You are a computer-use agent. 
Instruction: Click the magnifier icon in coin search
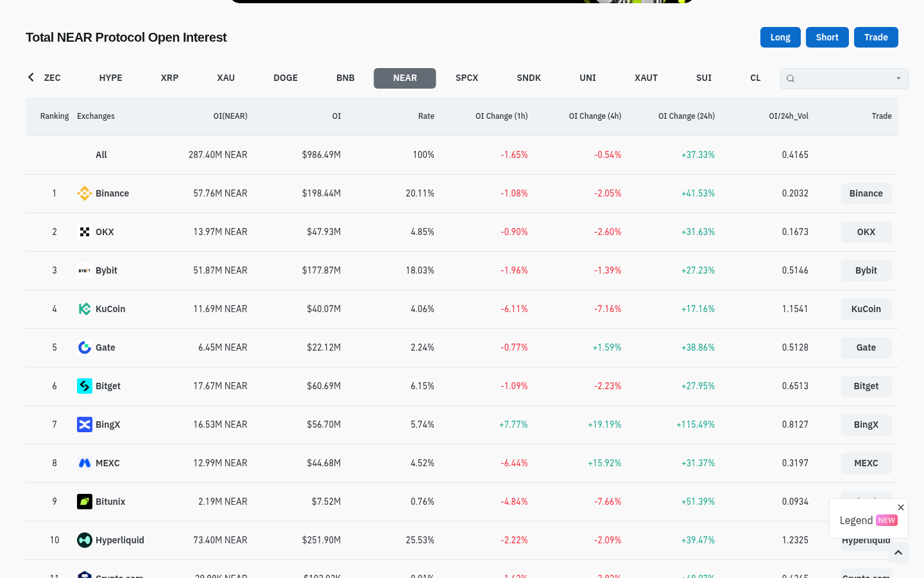[x=791, y=78]
